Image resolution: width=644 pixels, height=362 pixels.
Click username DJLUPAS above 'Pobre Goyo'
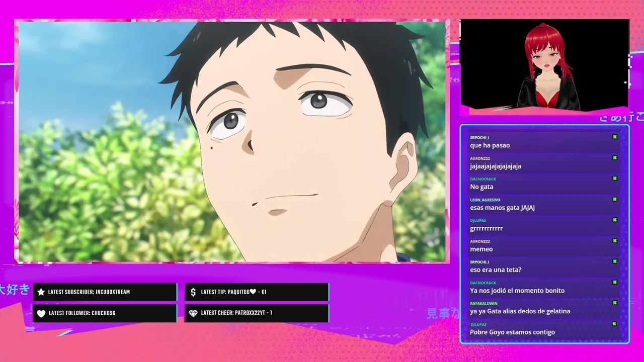point(478,324)
